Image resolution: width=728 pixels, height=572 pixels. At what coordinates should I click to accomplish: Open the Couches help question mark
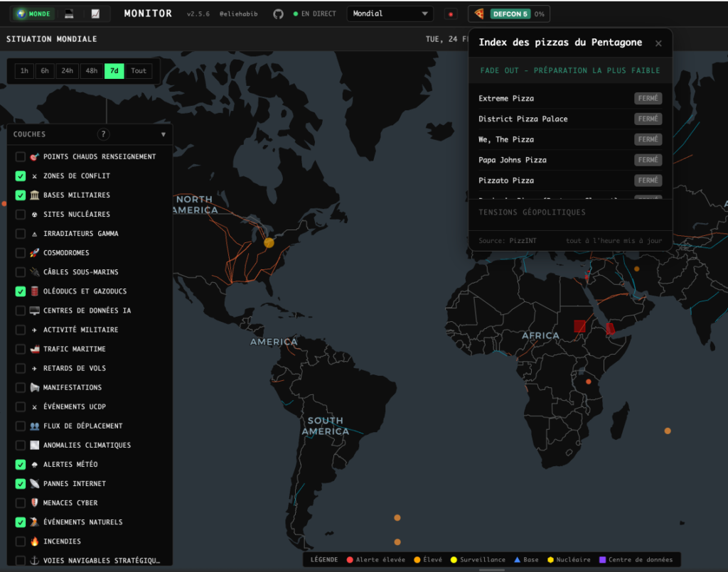click(103, 134)
